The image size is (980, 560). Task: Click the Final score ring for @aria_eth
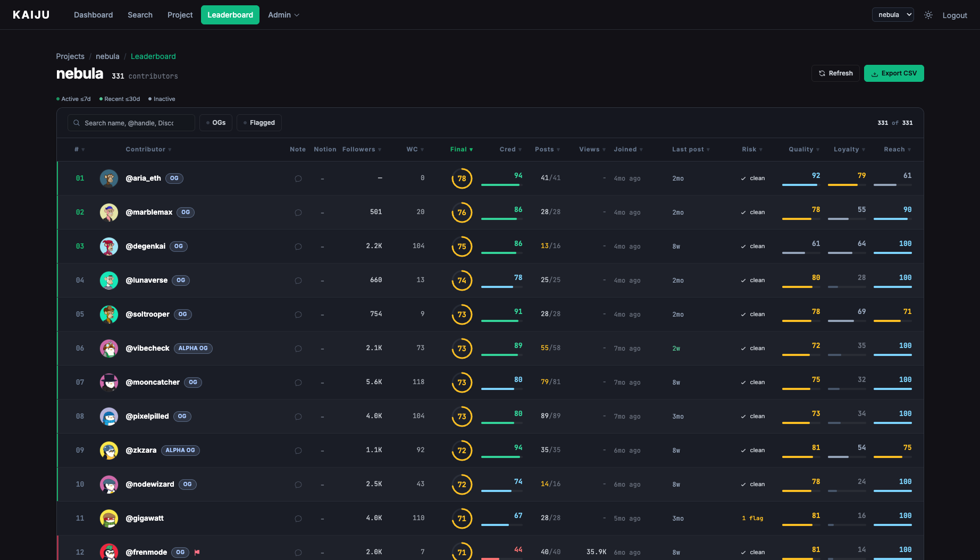(x=462, y=179)
